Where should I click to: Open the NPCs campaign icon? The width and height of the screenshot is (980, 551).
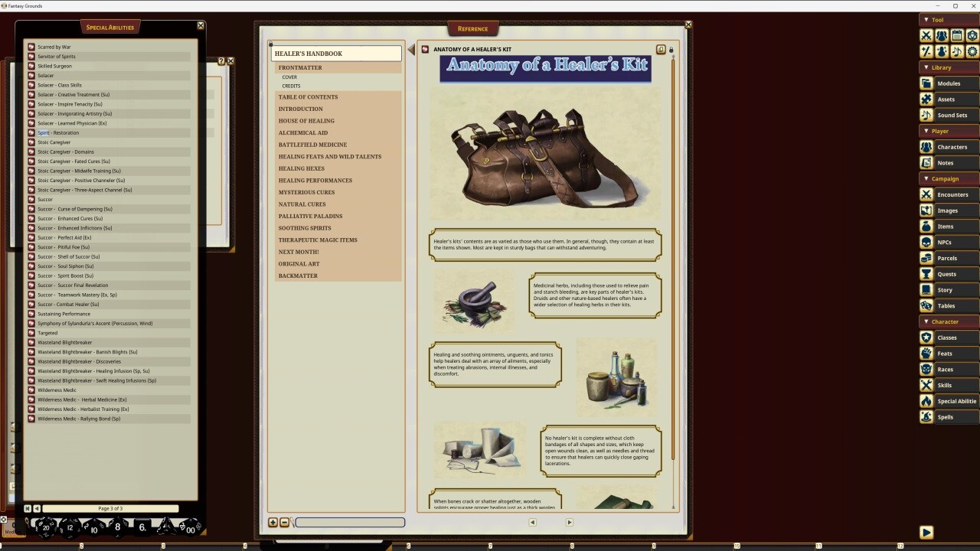(926, 242)
